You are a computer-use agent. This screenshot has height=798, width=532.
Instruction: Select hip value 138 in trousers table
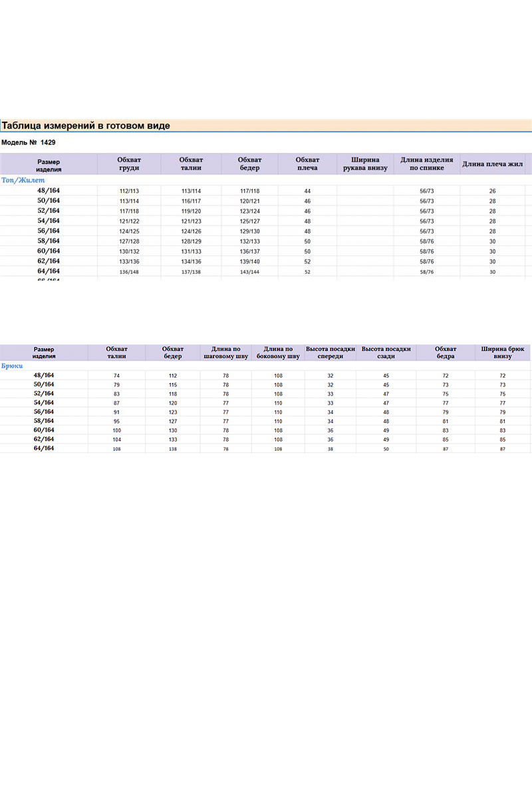tap(173, 449)
